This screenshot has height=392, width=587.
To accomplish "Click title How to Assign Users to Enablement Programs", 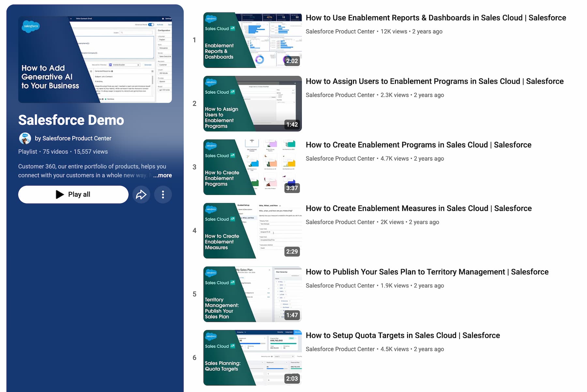I will pos(434,82).
